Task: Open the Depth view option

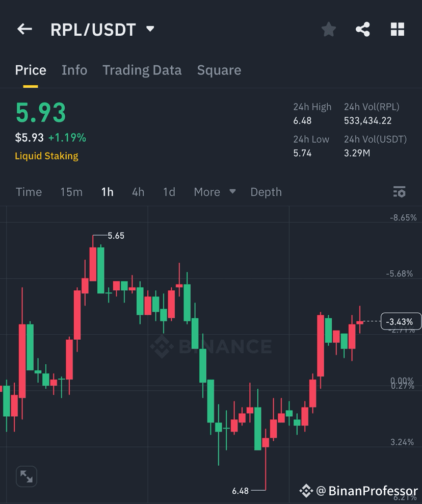Action: (266, 192)
